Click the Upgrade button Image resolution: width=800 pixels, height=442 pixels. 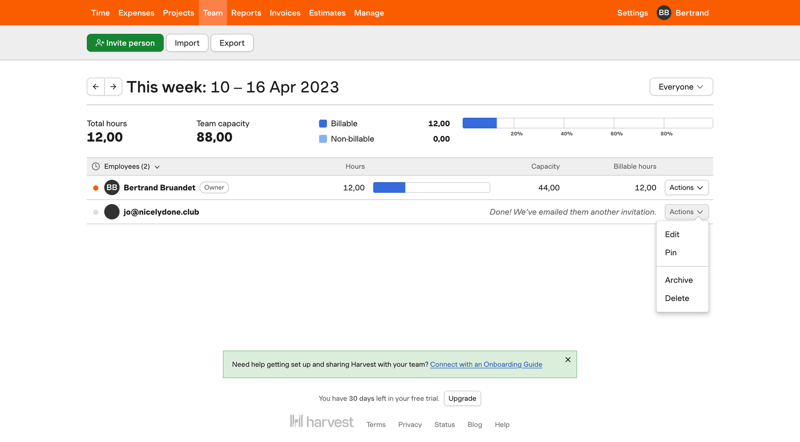(462, 399)
